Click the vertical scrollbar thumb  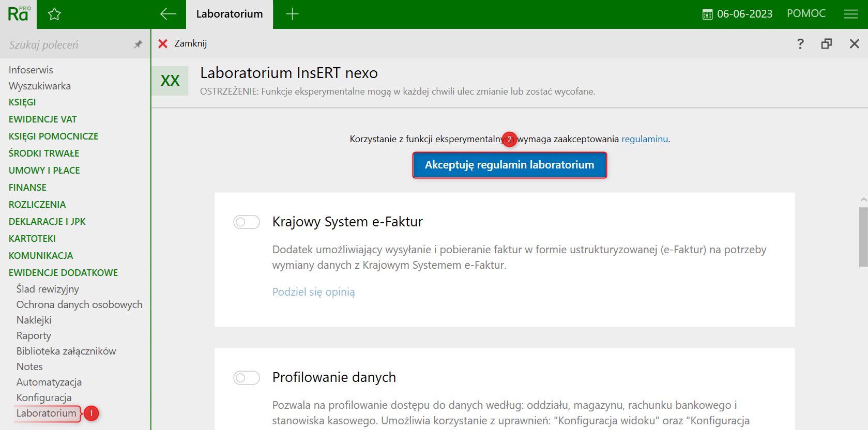click(x=863, y=237)
